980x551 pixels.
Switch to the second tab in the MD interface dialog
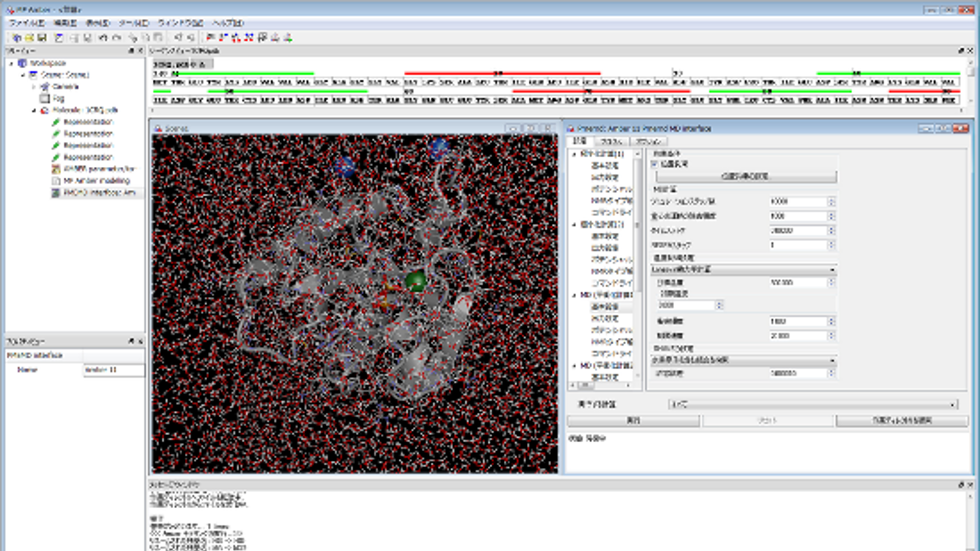coord(611,141)
